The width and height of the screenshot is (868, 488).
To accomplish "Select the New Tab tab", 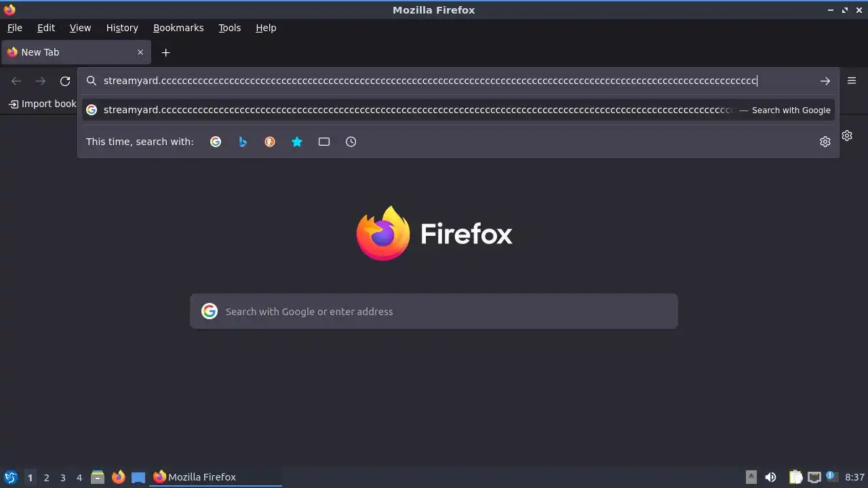I will click(76, 52).
